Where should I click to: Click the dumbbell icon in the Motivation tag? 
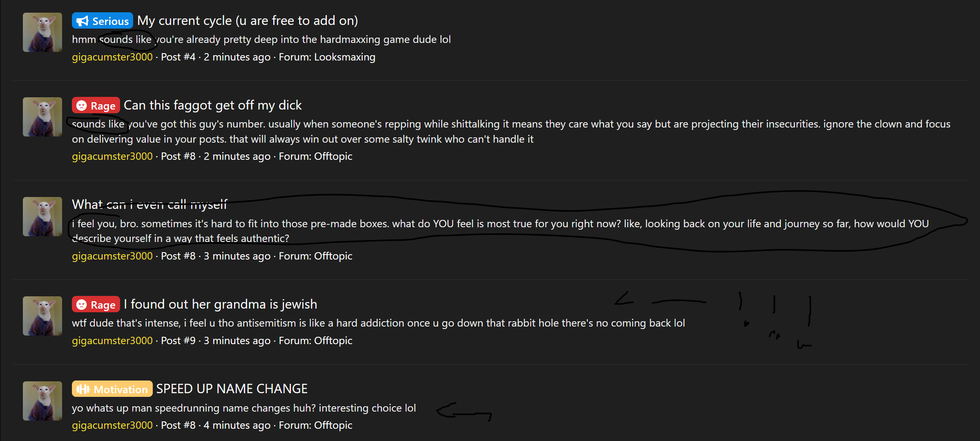click(83, 389)
